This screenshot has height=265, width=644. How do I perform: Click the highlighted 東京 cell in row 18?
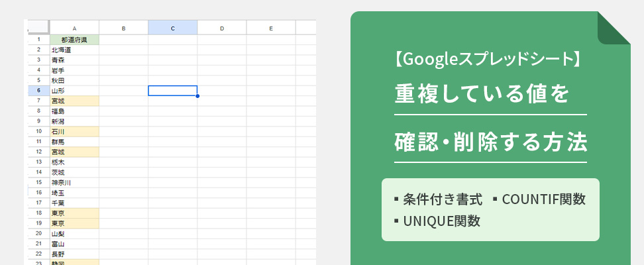(x=74, y=213)
